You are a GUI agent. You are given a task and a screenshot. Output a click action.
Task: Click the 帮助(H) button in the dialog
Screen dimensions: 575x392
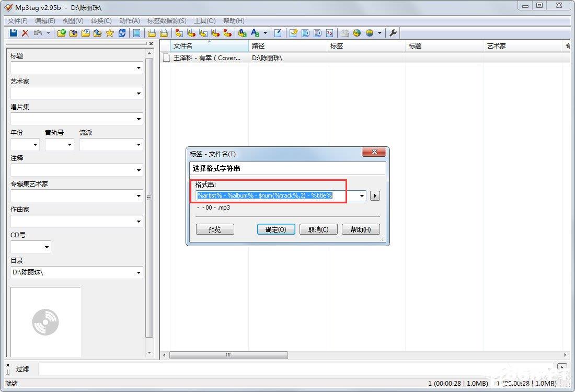pyautogui.click(x=361, y=229)
